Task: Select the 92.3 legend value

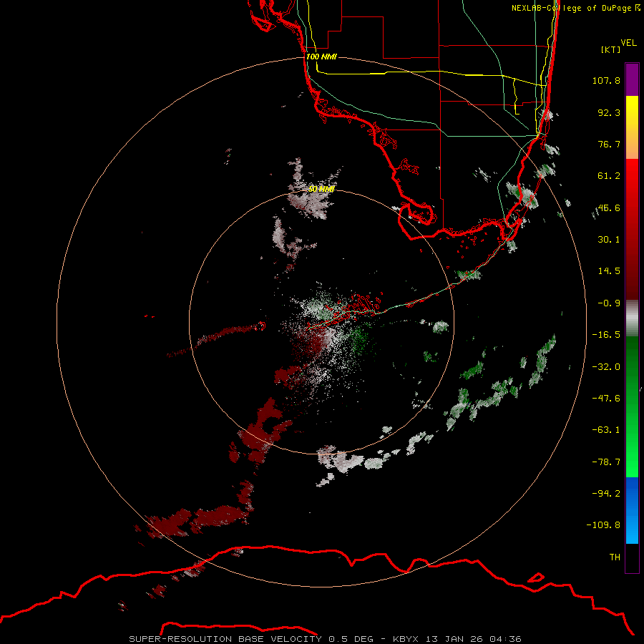Action: (609, 112)
